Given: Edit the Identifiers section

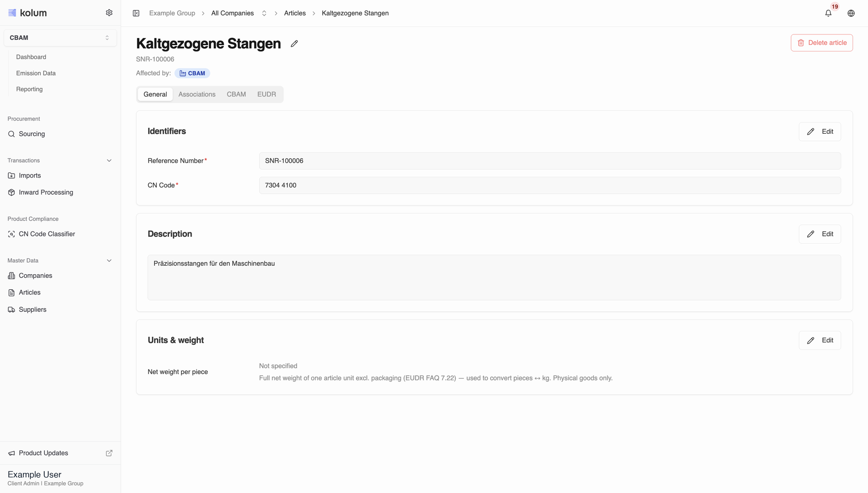Looking at the screenshot, I should 820,131.
